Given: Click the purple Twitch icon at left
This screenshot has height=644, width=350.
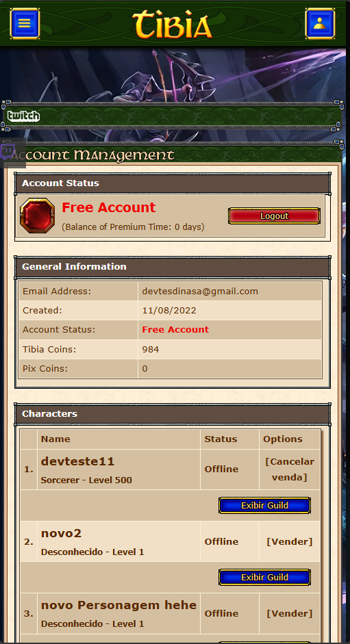Looking at the screenshot, I should (x=8, y=152).
